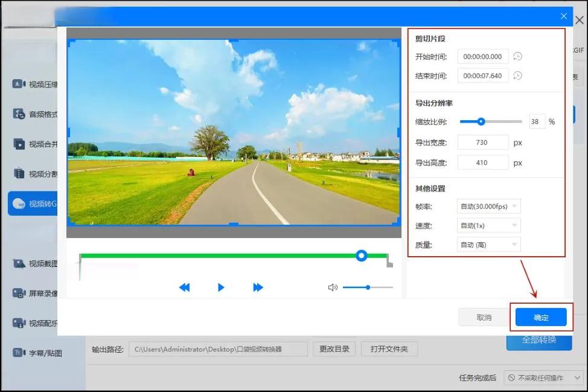Click the top-left crop corner handle
This screenshot has height=392, width=588.
(71, 42)
